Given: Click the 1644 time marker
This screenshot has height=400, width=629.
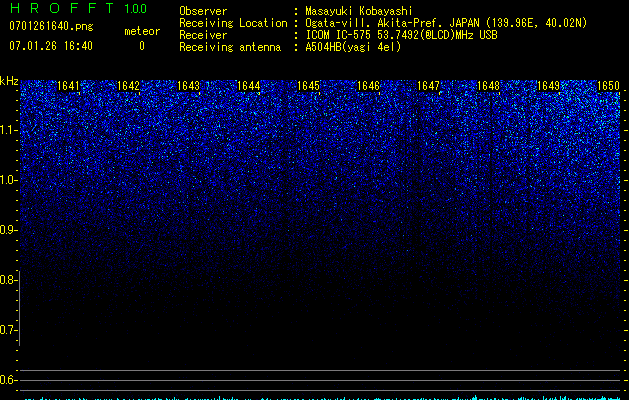Looking at the screenshot, I should click(x=248, y=86).
